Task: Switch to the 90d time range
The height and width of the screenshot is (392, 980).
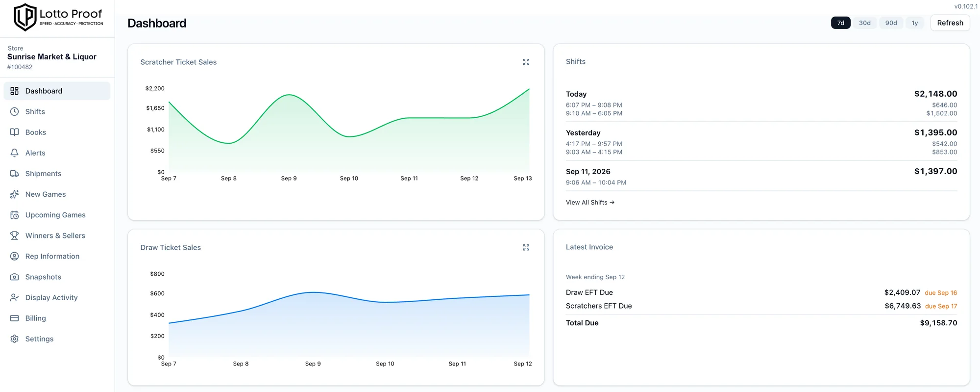Action: coord(891,23)
